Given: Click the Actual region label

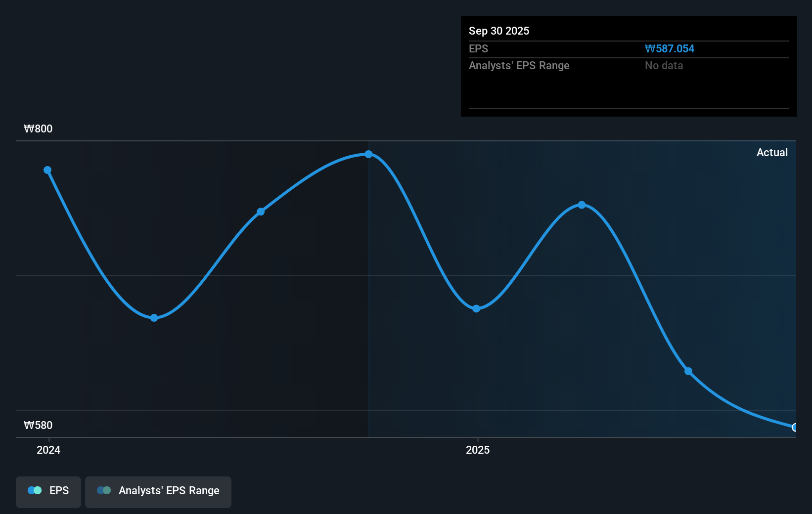Looking at the screenshot, I should (x=772, y=152).
